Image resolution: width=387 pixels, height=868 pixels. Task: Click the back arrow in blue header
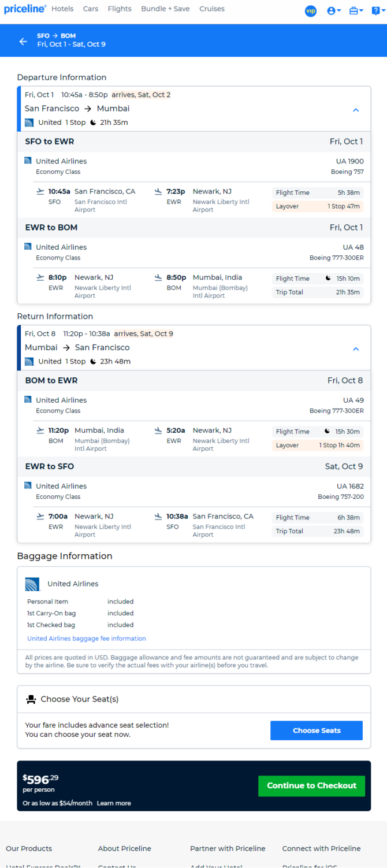[23, 41]
